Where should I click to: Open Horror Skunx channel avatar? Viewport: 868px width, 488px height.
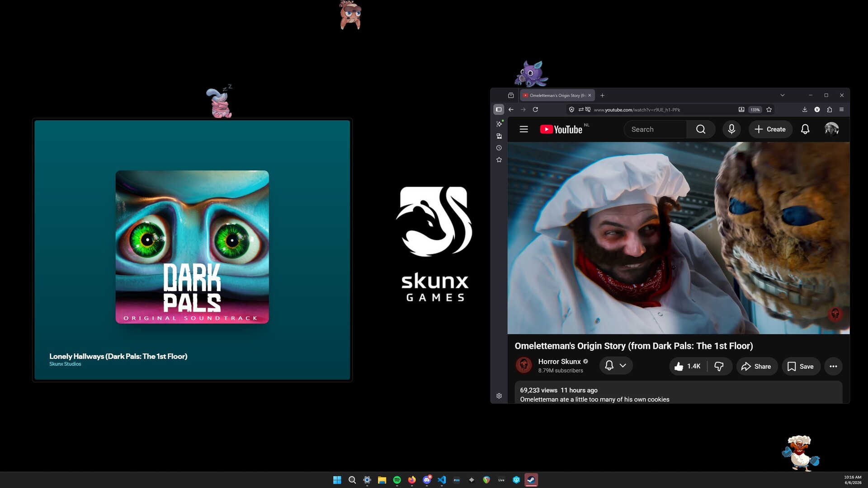(x=524, y=365)
